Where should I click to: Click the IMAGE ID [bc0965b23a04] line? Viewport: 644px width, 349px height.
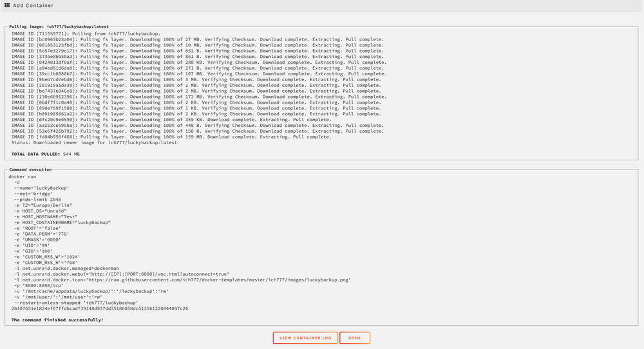click(x=198, y=39)
